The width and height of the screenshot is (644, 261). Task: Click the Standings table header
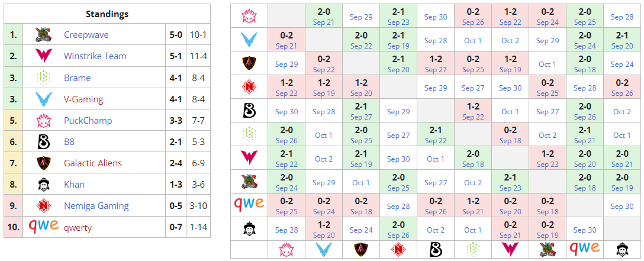[107, 14]
